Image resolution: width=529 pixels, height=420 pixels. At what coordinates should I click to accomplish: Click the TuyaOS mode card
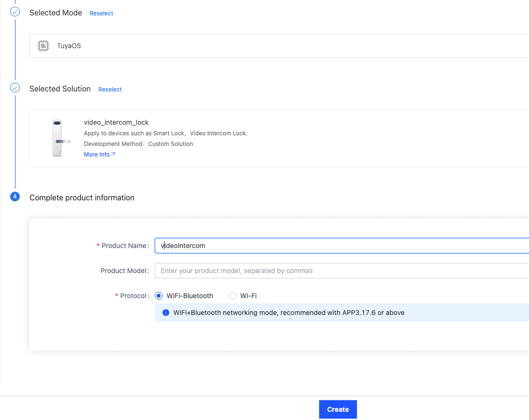(280, 46)
